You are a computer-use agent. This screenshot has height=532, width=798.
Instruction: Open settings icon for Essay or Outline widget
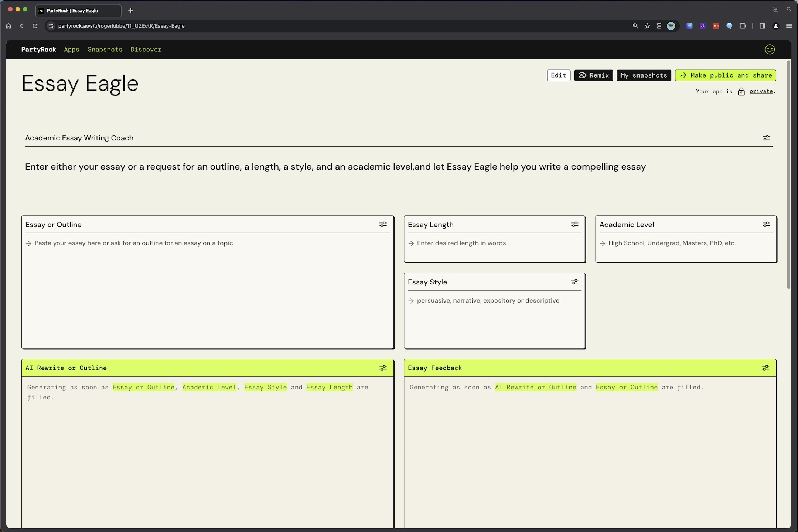point(383,224)
